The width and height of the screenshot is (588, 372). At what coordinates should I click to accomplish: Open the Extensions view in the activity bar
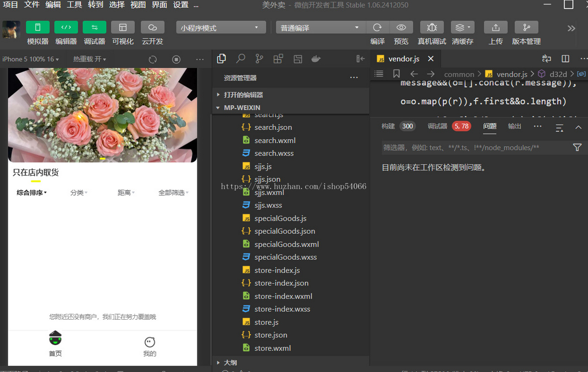pyautogui.click(x=278, y=58)
